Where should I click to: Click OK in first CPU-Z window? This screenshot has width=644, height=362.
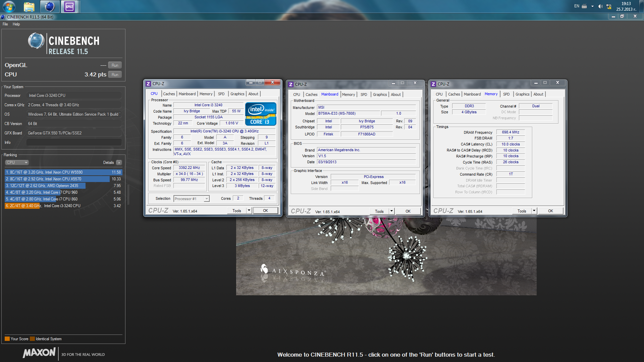coord(265,211)
